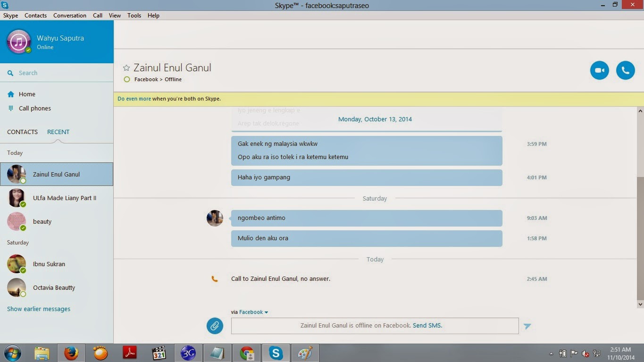Open Paint from the taskbar

(x=305, y=353)
